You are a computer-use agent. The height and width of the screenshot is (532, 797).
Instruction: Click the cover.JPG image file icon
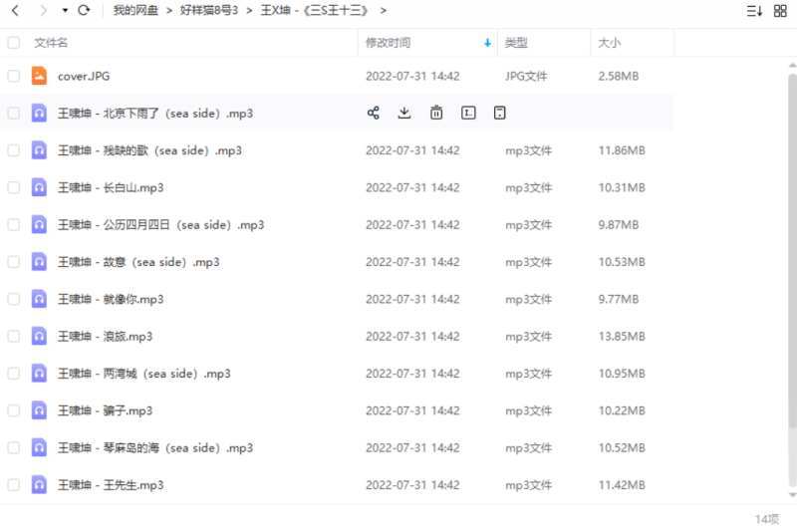[39, 76]
